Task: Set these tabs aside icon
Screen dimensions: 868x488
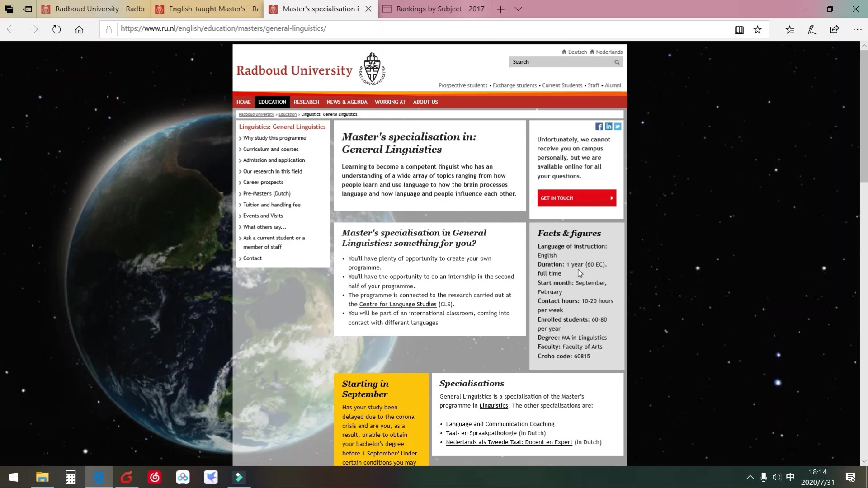Action: coord(28,9)
